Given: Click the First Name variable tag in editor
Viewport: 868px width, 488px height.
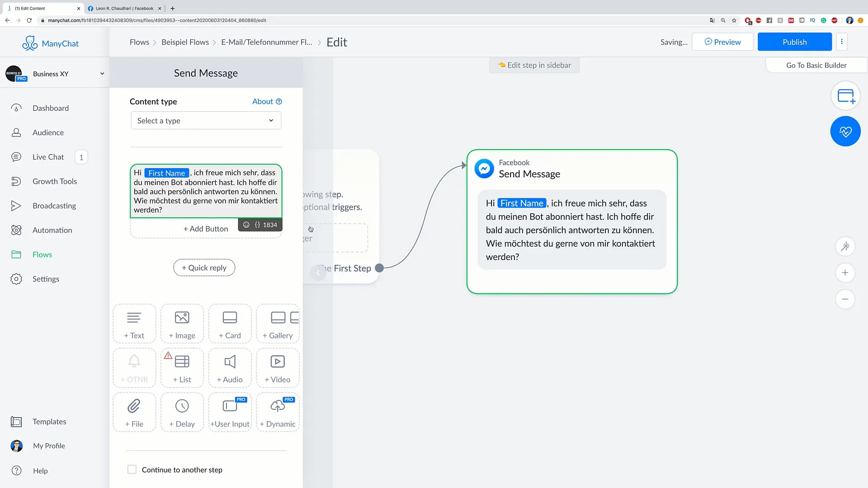Looking at the screenshot, I should point(167,173).
